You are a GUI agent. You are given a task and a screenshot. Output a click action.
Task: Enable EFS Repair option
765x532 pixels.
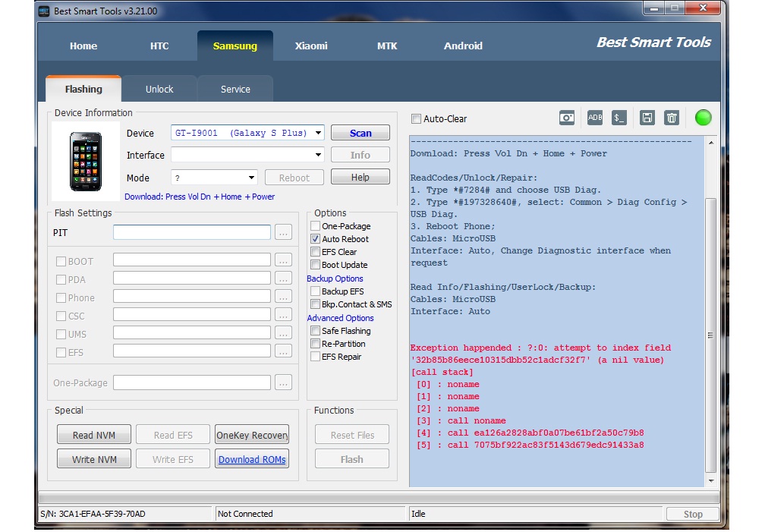315,357
